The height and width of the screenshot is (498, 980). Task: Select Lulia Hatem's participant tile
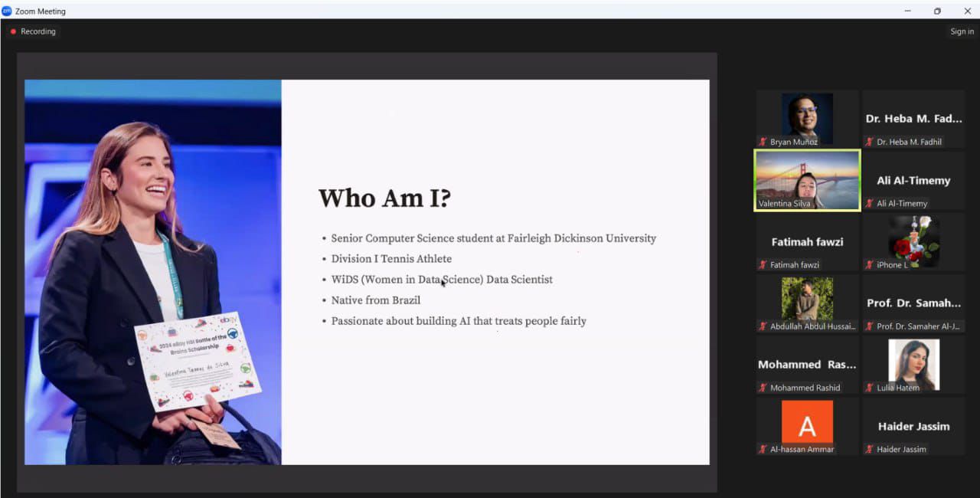913,364
